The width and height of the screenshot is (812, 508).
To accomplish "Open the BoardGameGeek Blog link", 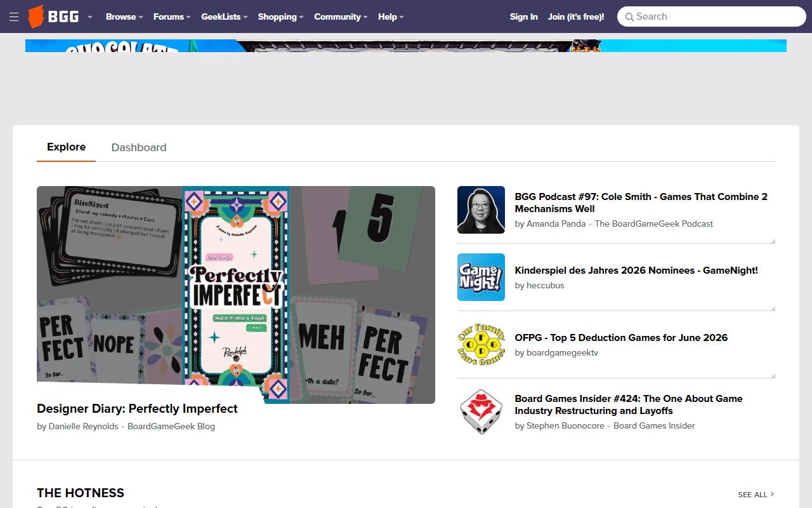I will click(x=171, y=427).
